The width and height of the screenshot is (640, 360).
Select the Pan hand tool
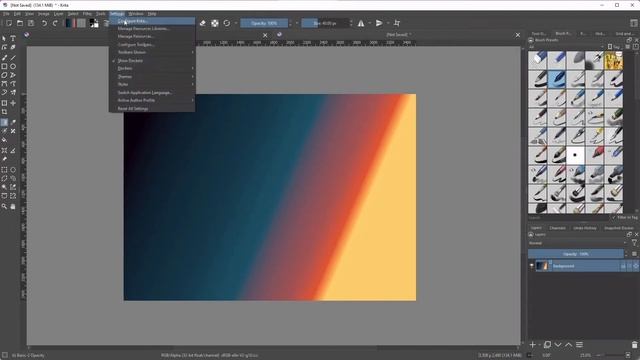click(13, 207)
